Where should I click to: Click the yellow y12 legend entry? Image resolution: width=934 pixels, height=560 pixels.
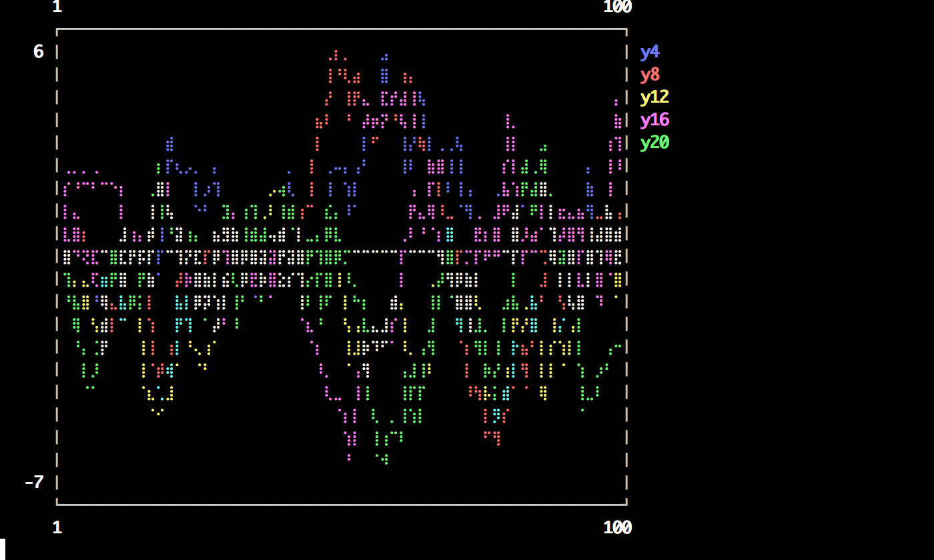click(654, 97)
